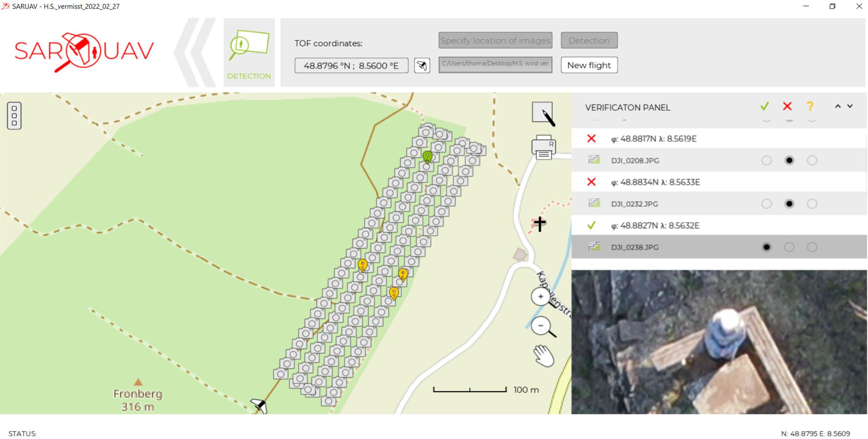Click the TOF coordinates input field
Image resolution: width=868 pixels, height=439 pixels.
click(351, 66)
